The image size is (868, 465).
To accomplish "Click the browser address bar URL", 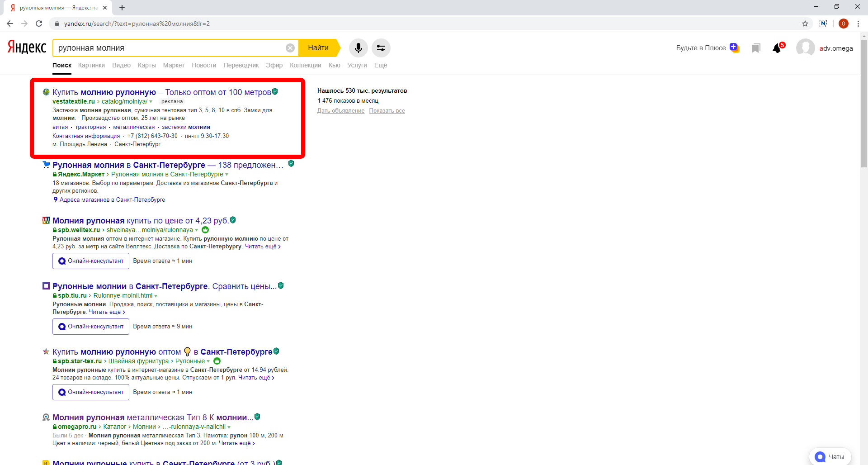I will click(137, 24).
